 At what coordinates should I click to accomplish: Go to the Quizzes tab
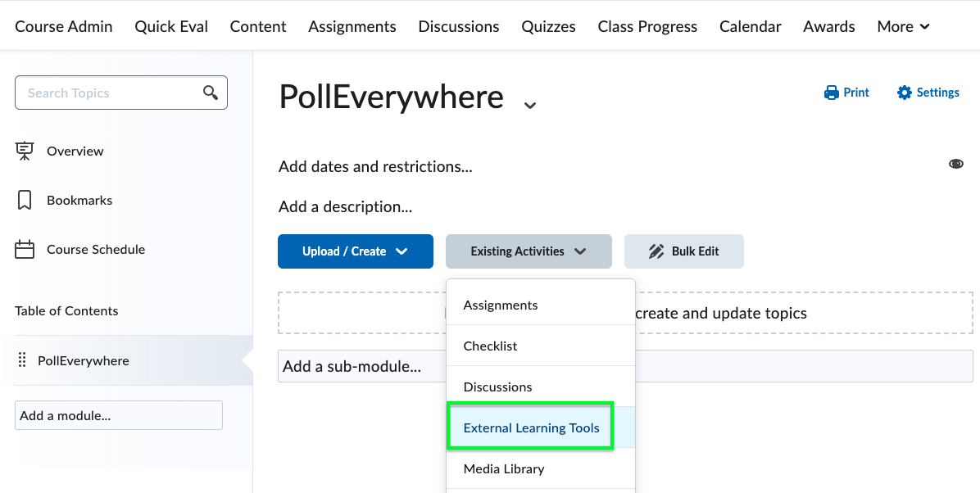click(x=549, y=27)
